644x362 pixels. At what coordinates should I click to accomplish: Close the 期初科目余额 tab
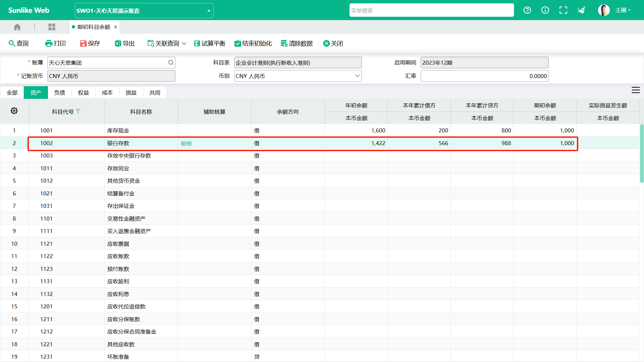pyautogui.click(x=115, y=27)
